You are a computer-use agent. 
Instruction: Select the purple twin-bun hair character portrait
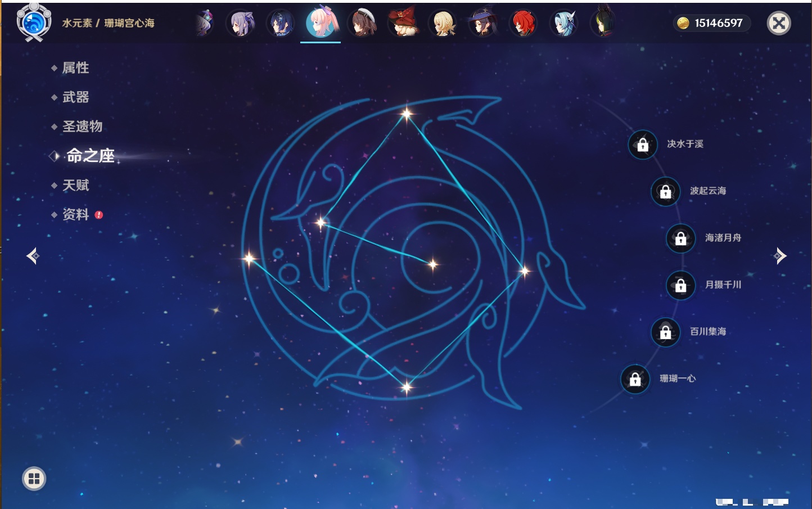(241, 24)
